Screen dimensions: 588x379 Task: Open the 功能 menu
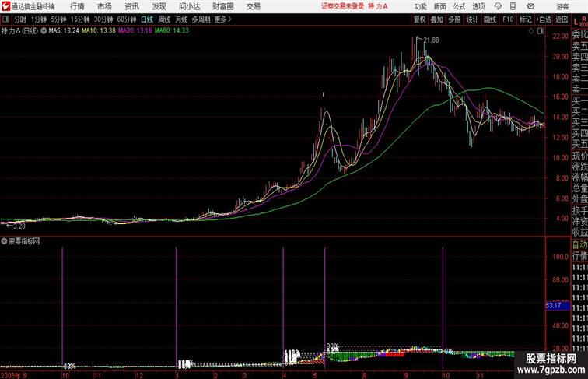coord(421,6)
